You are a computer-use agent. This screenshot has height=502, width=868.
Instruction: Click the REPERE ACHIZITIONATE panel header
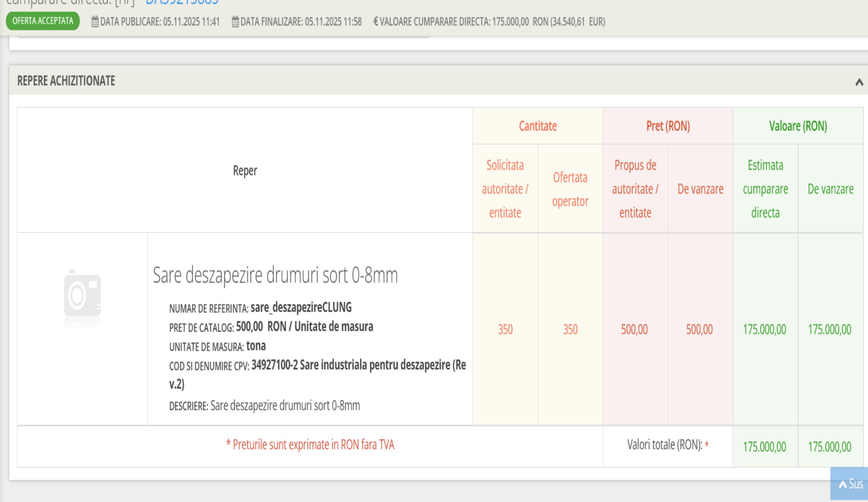point(66,81)
